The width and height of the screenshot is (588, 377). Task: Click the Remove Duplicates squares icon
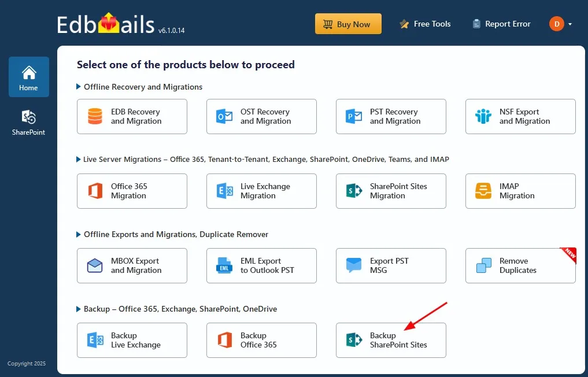click(x=483, y=265)
